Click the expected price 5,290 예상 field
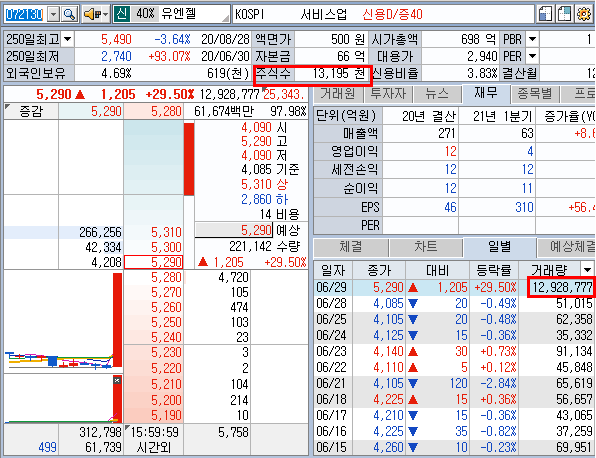596x458 pixels. (234, 230)
